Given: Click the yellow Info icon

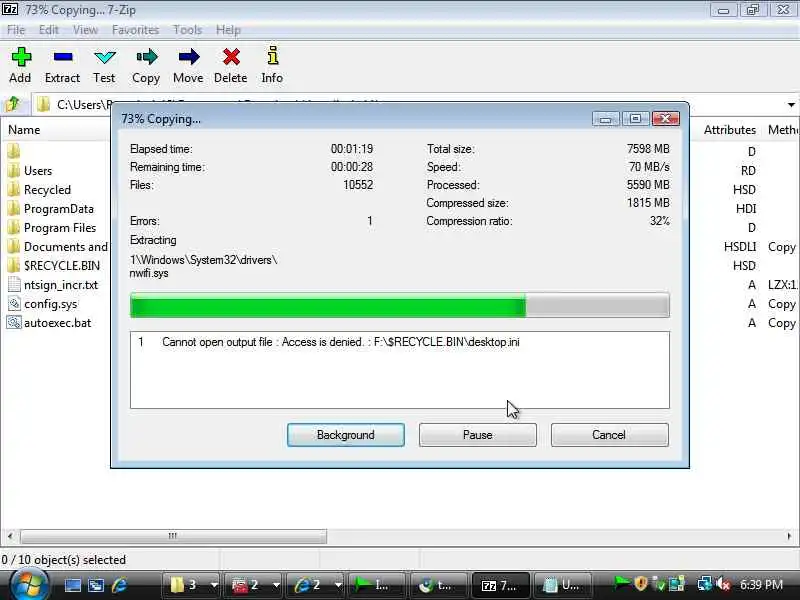Looking at the screenshot, I should [273, 56].
